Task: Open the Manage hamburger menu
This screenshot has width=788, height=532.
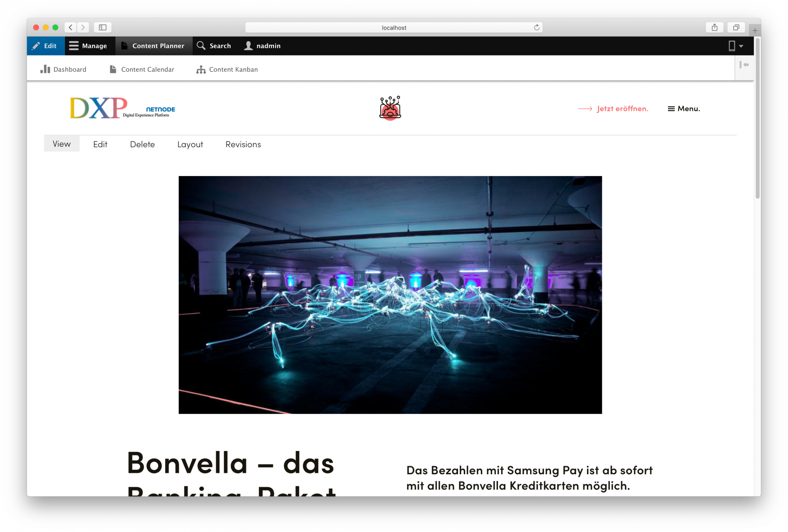Action: click(88, 46)
